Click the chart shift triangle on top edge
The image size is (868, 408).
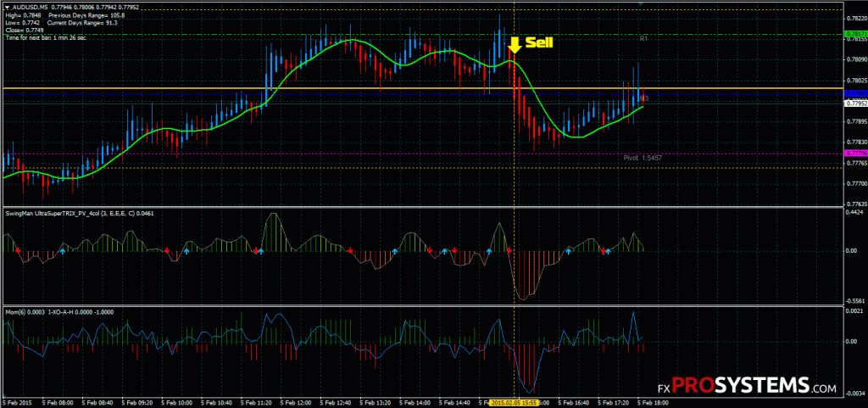(641, 4)
